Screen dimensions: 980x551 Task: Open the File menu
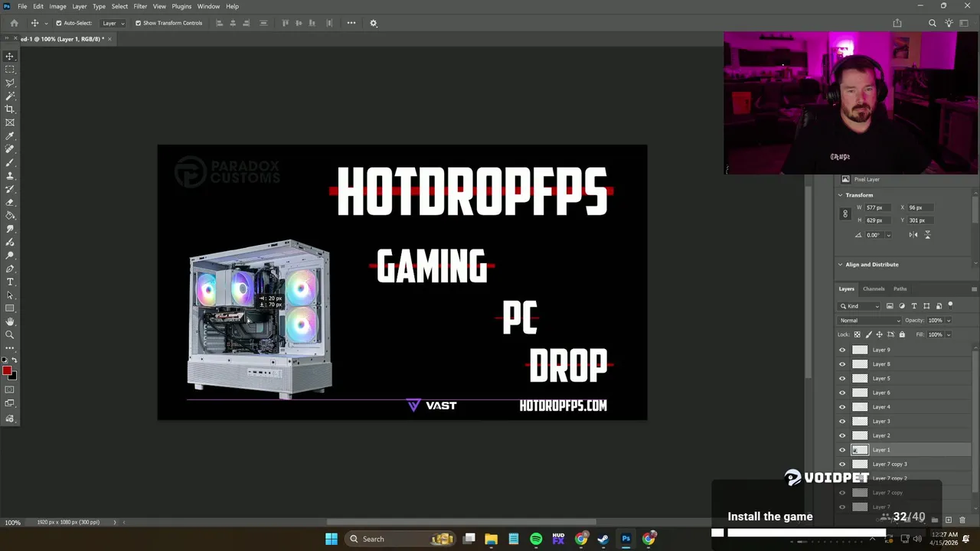click(22, 6)
